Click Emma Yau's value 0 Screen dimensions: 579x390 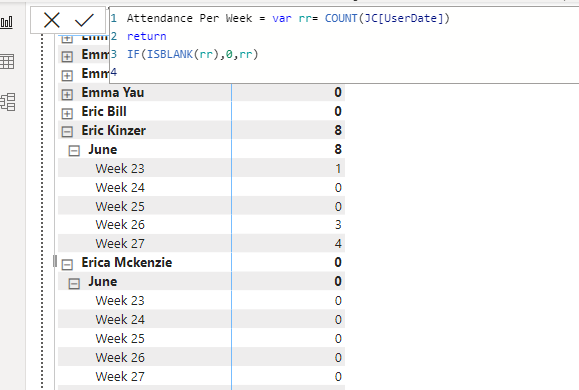click(338, 92)
